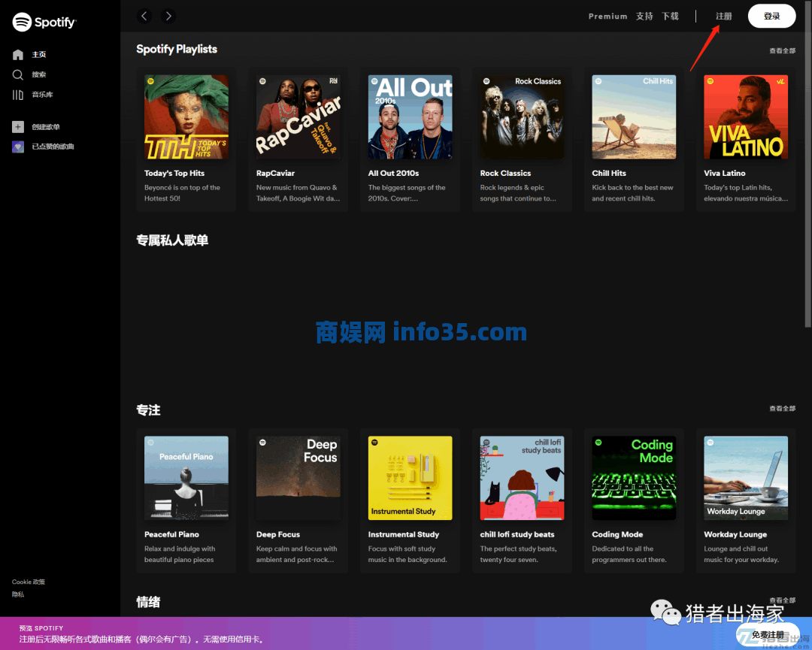Click the 'Chill Hits' title text
The width and height of the screenshot is (812, 650).
(x=609, y=174)
